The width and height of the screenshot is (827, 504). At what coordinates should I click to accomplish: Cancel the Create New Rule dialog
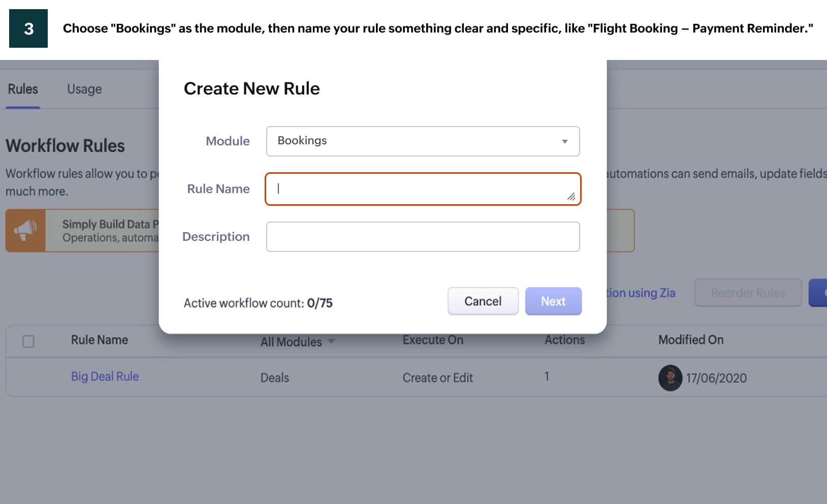[x=482, y=301]
